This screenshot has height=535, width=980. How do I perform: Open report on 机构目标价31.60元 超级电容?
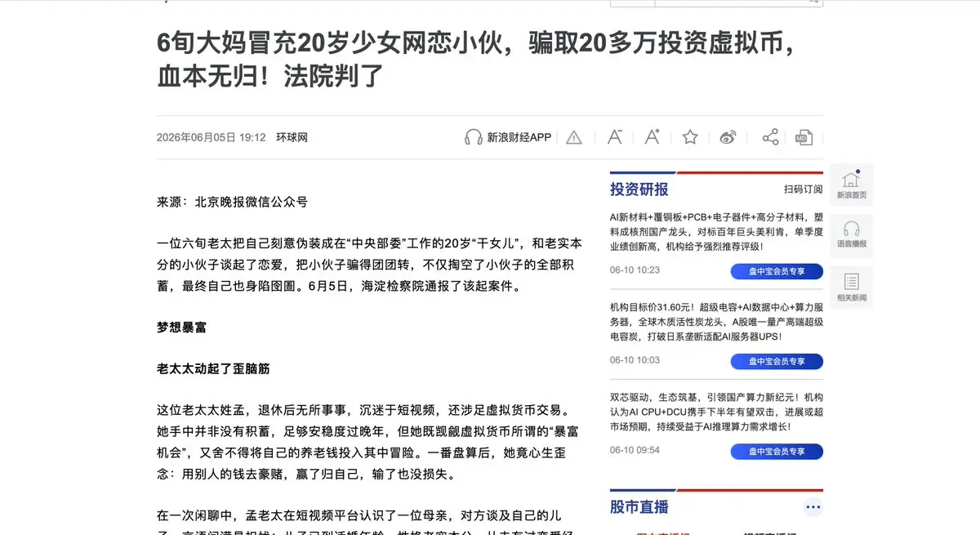click(716, 322)
